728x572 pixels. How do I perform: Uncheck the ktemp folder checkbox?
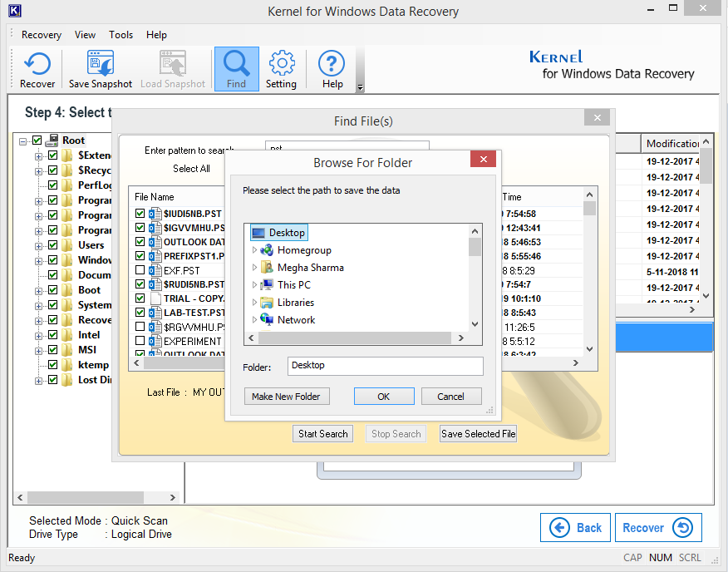(53, 365)
